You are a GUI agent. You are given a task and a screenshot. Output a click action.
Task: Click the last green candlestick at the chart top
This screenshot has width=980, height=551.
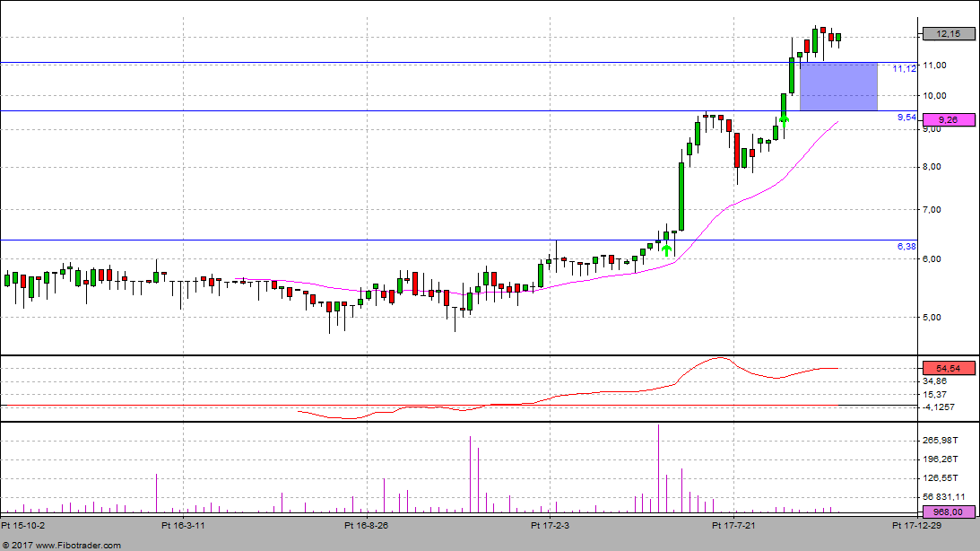point(838,38)
